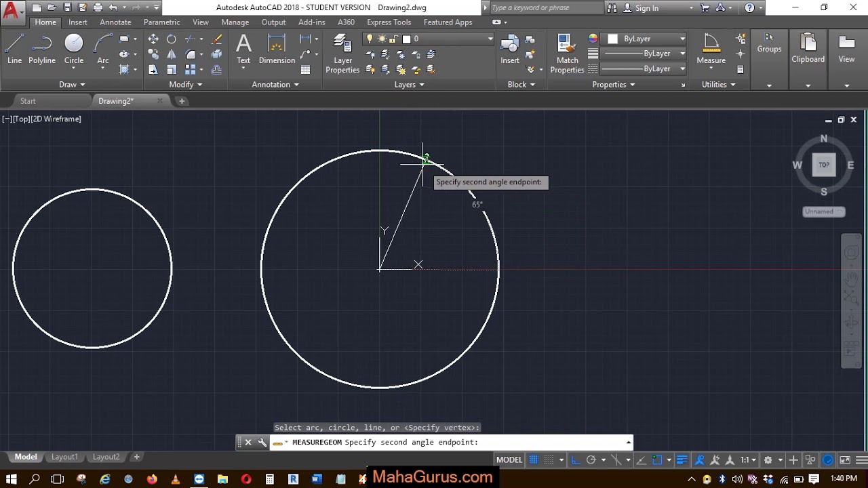Switch to the Layout1 tab

tap(64, 457)
